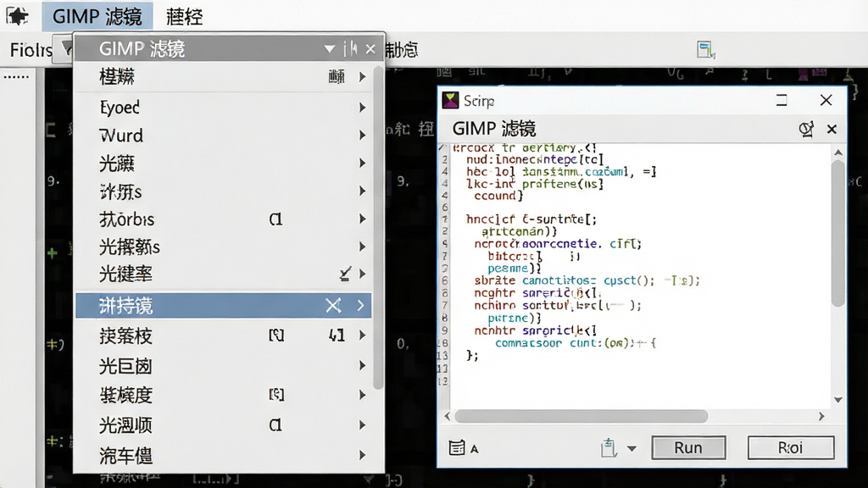Click the C1 marker on the 光涠顺 row
This screenshot has width=868, height=488.
[275, 425]
